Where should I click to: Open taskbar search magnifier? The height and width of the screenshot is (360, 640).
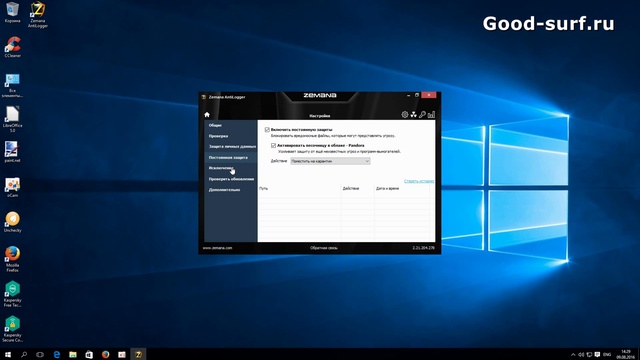click(x=24, y=354)
